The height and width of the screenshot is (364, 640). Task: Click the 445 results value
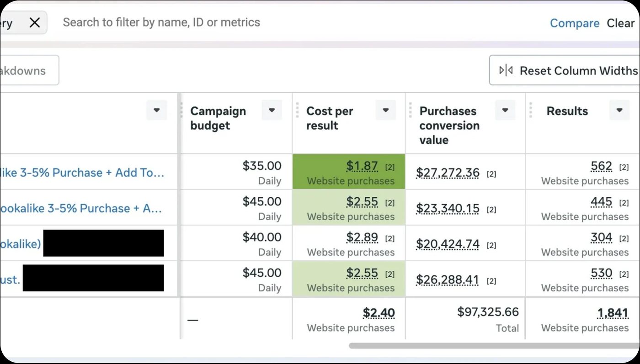(x=601, y=202)
